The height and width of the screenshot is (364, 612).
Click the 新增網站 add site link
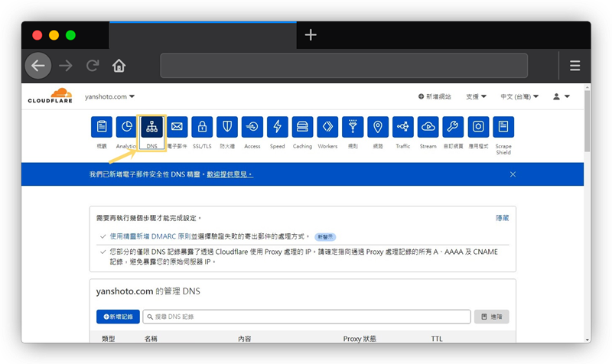435,96
